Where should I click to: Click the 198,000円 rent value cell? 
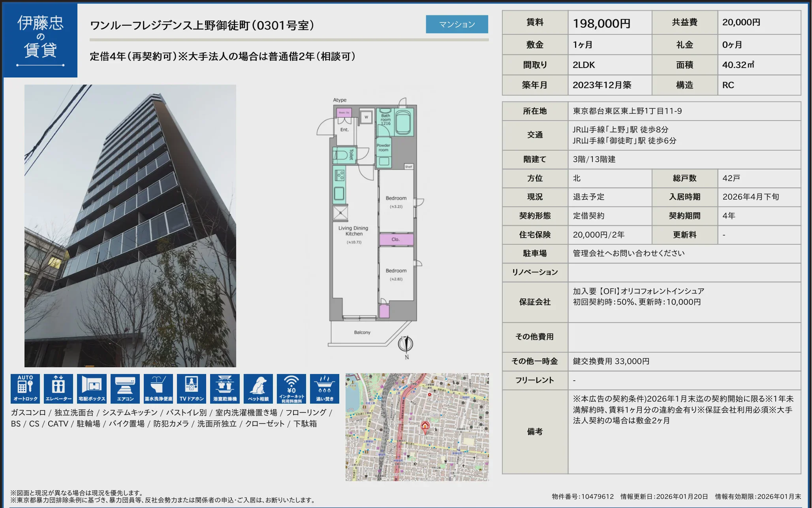point(602,23)
